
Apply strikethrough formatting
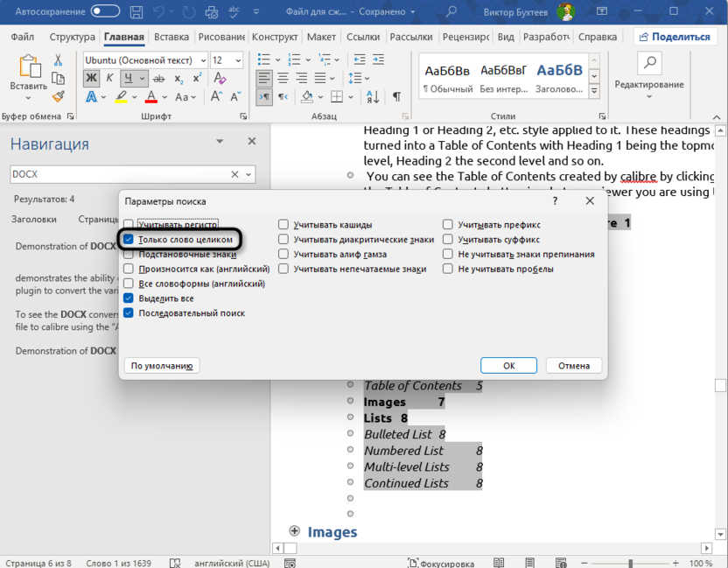(x=158, y=79)
